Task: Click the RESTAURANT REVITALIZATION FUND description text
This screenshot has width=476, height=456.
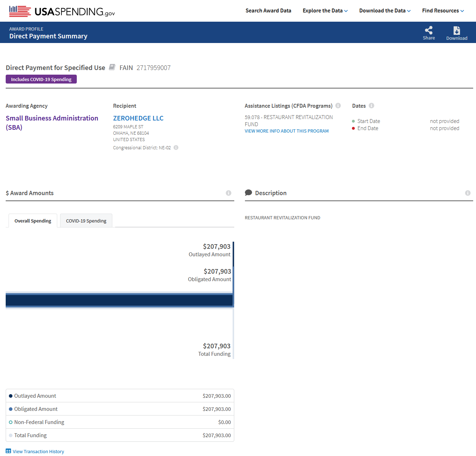Action: [283, 218]
